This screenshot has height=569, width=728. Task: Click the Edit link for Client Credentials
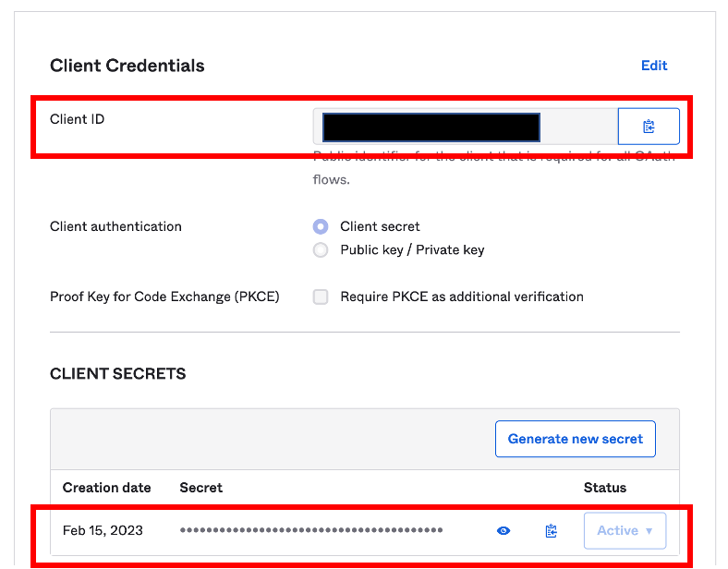pos(654,66)
